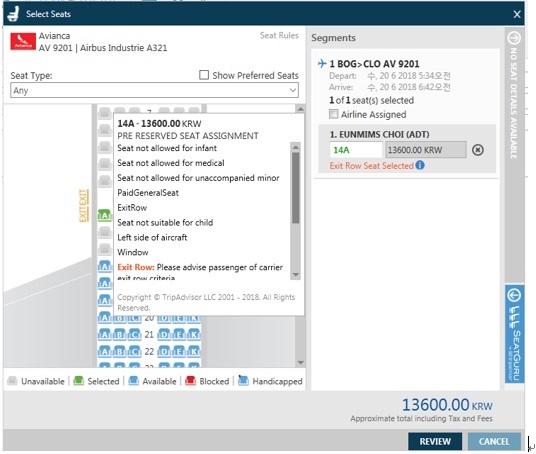
Task: Click the Unavailable gray seat legend icon
Action: (x=12, y=380)
